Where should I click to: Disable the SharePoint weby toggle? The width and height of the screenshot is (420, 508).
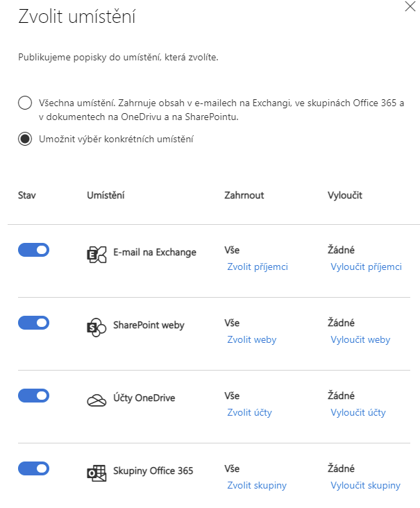[x=33, y=323]
